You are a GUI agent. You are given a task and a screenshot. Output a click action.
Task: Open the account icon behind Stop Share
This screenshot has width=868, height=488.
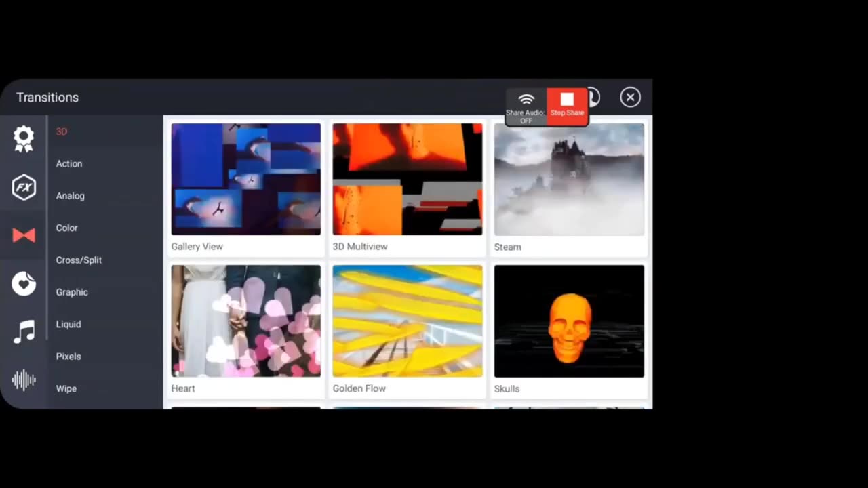[x=593, y=98]
